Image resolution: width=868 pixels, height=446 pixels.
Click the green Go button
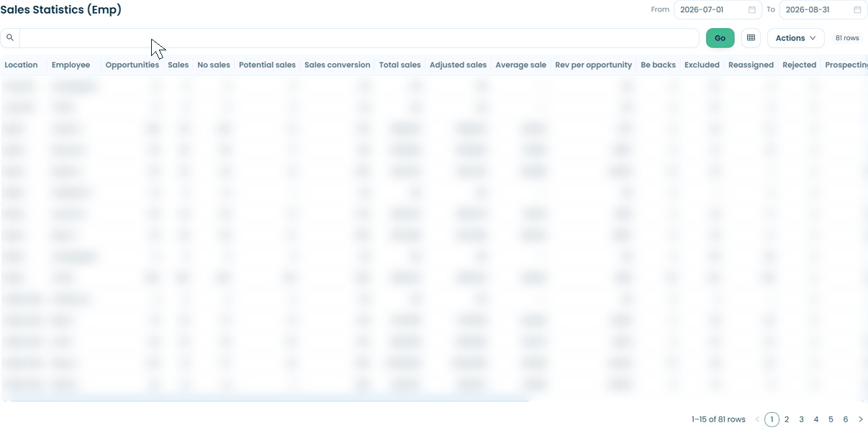coord(720,38)
